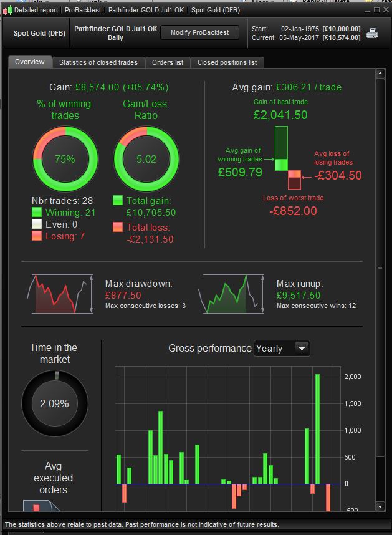Click the 5.02 Gain/Loss ratio donut
This screenshot has width=392, height=535.
(146, 159)
